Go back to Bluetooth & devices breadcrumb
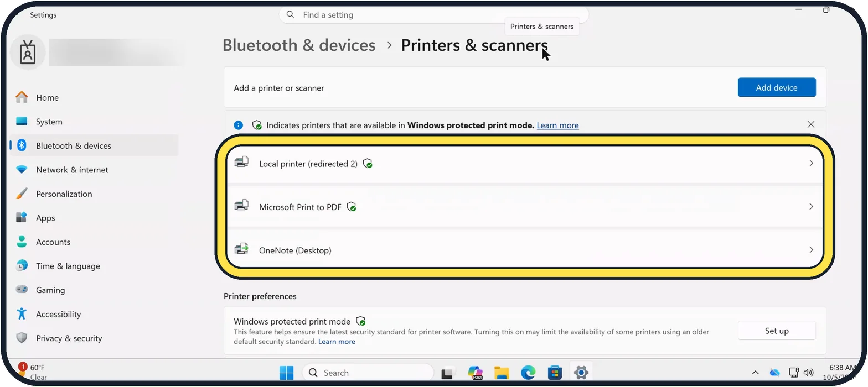Viewport: 868px width, 387px height. pyautogui.click(x=299, y=45)
